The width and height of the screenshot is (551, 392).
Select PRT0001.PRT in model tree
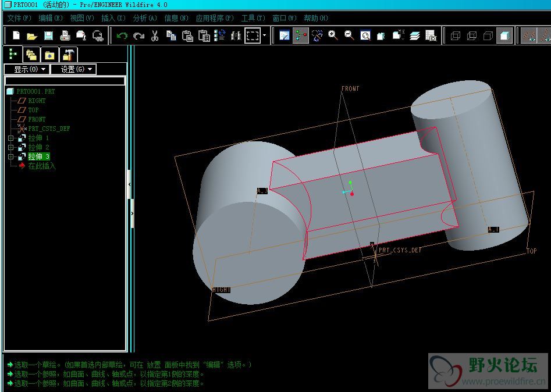pyautogui.click(x=35, y=91)
